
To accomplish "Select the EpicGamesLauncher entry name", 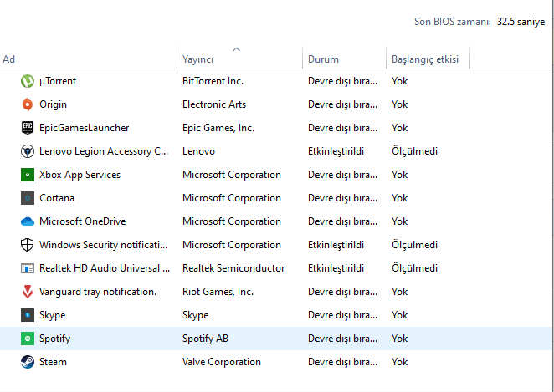I will (x=84, y=128).
